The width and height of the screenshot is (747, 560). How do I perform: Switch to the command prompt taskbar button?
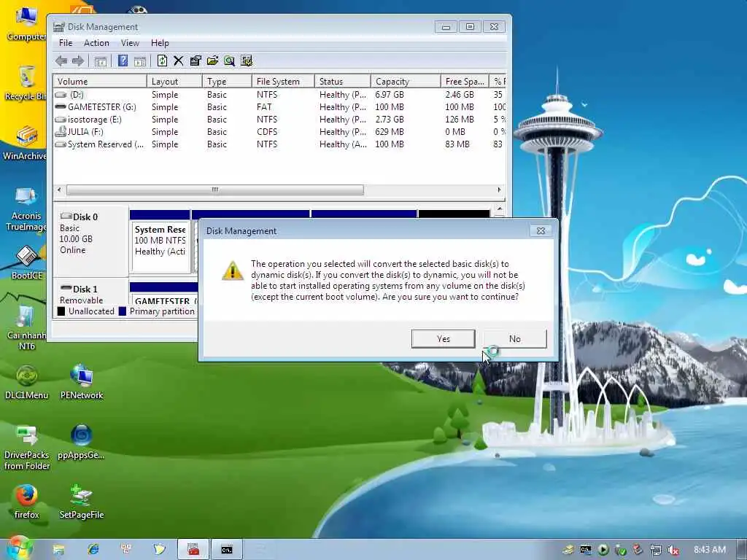227,550
